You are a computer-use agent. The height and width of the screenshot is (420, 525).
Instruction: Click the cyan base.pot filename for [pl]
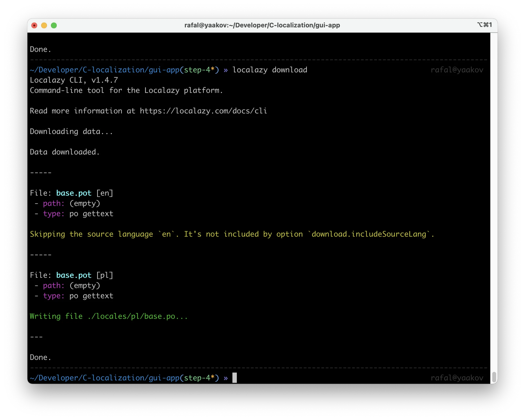(x=74, y=275)
